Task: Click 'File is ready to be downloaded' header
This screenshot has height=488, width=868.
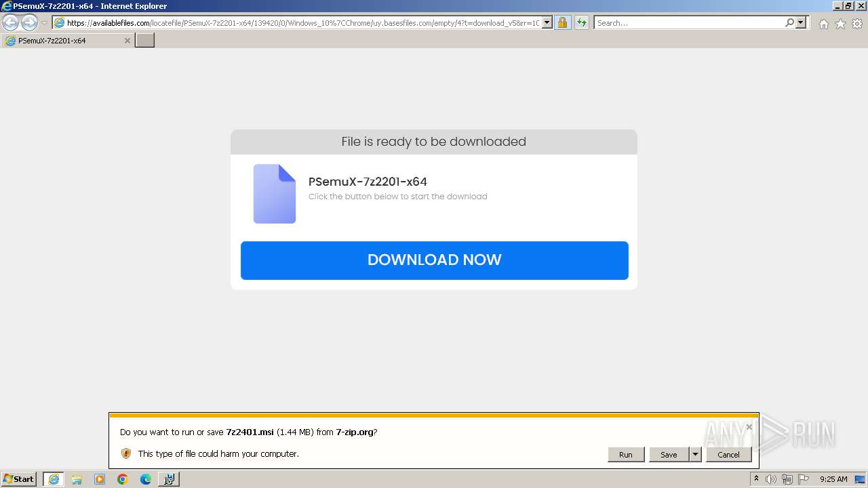Action: 434,142
